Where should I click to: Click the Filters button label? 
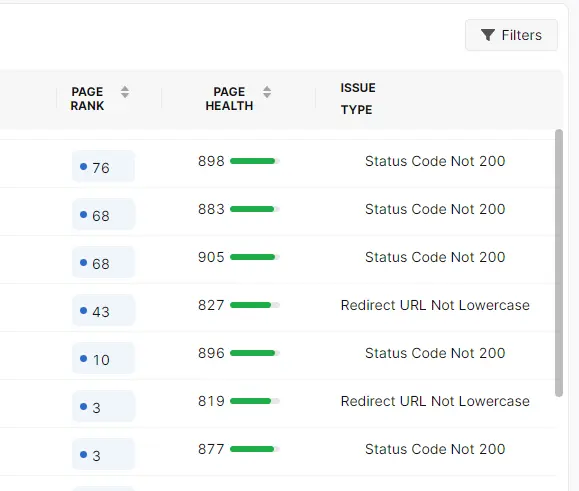521,35
